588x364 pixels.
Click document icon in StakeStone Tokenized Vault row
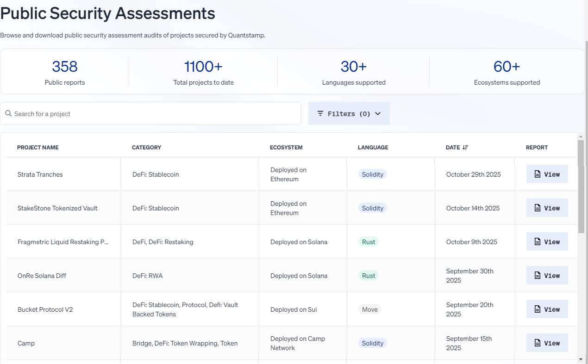[x=538, y=208]
